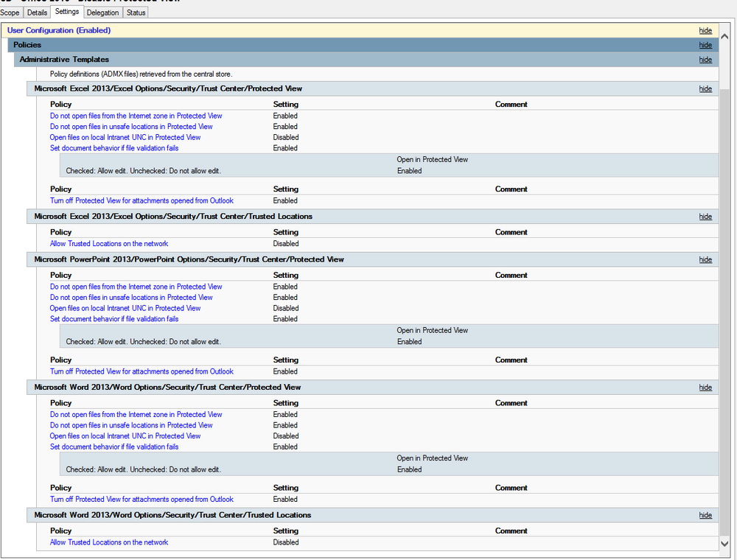737x560 pixels.
Task: Click Enabled setting for Word Outlook attachments policy
Action: [x=285, y=500]
